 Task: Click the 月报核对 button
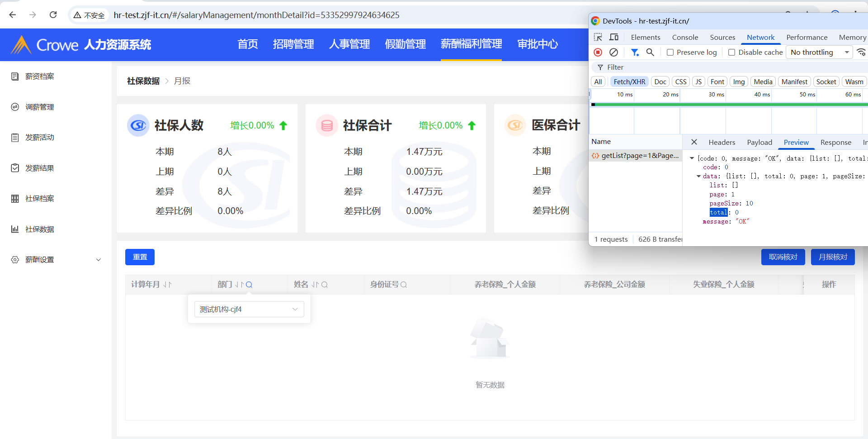(x=832, y=257)
